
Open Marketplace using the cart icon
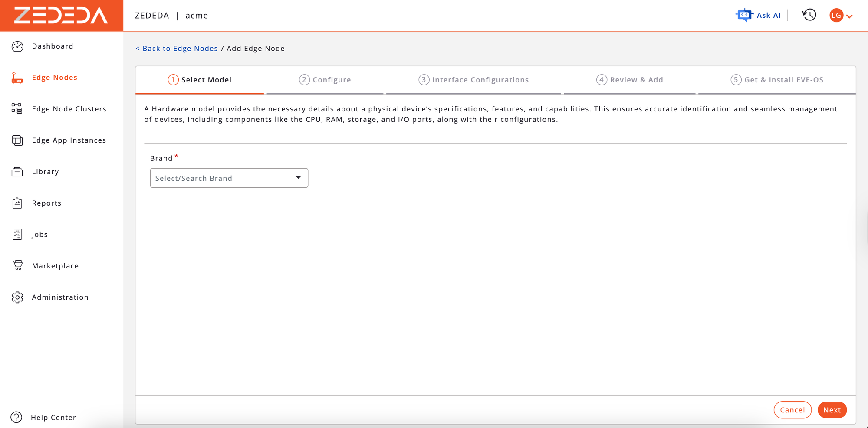click(x=17, y=265)
